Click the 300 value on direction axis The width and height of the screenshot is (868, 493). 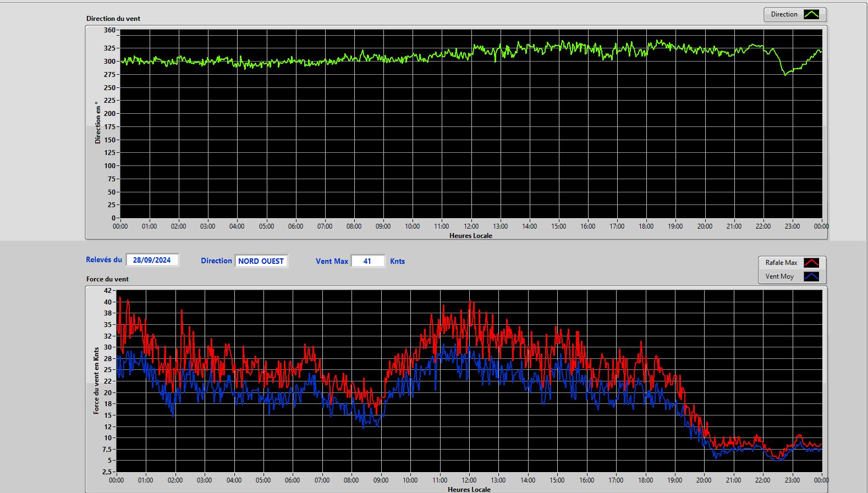click(109, 62)
